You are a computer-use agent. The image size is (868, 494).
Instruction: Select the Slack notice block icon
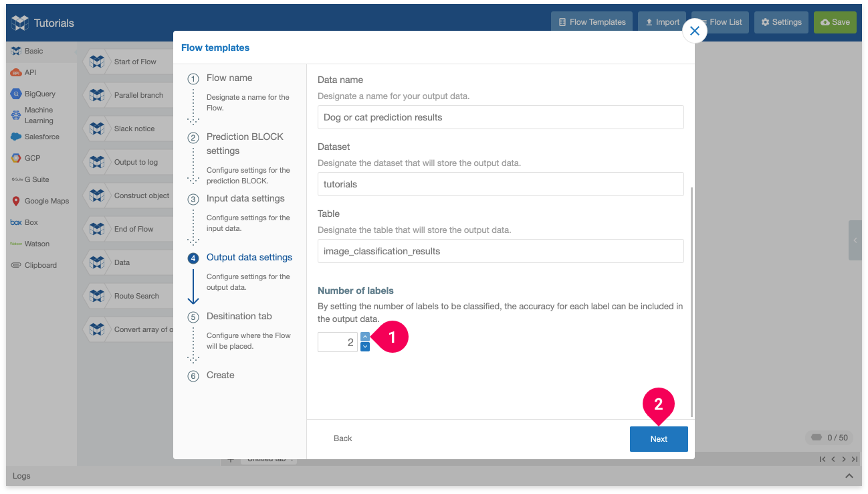coord(97,129)
